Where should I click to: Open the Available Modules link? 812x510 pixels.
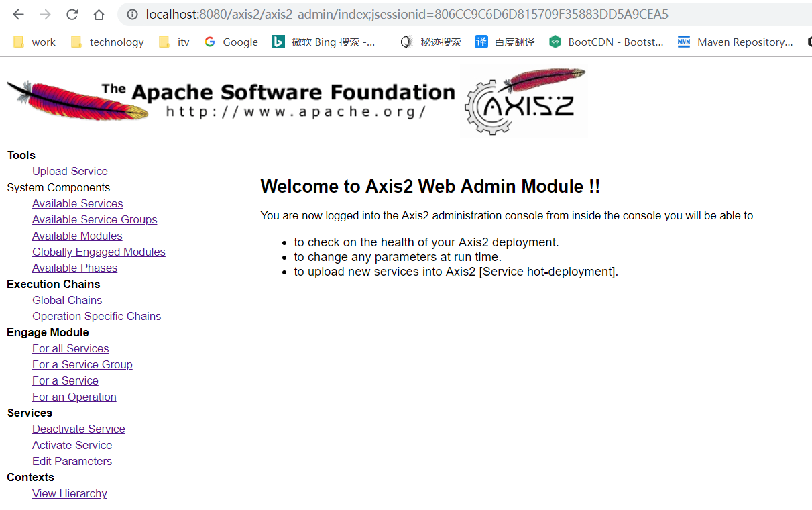tap(77, 236)
